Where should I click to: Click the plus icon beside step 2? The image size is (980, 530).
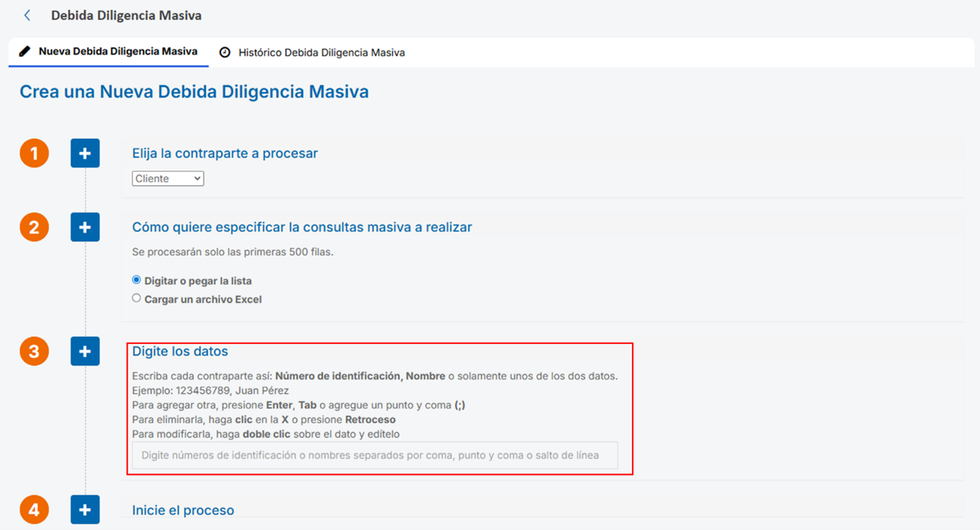click(x=85, y=227)
